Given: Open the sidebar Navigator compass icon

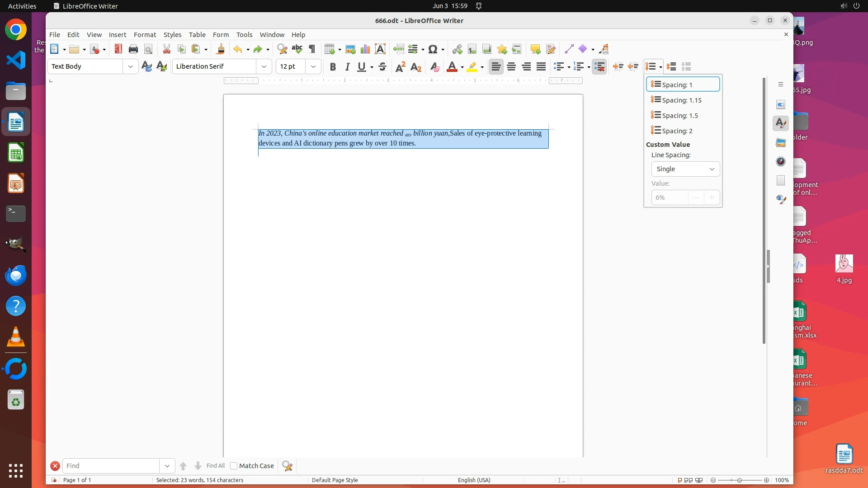Looking at the screenshot, I should [x=781, y=162].
